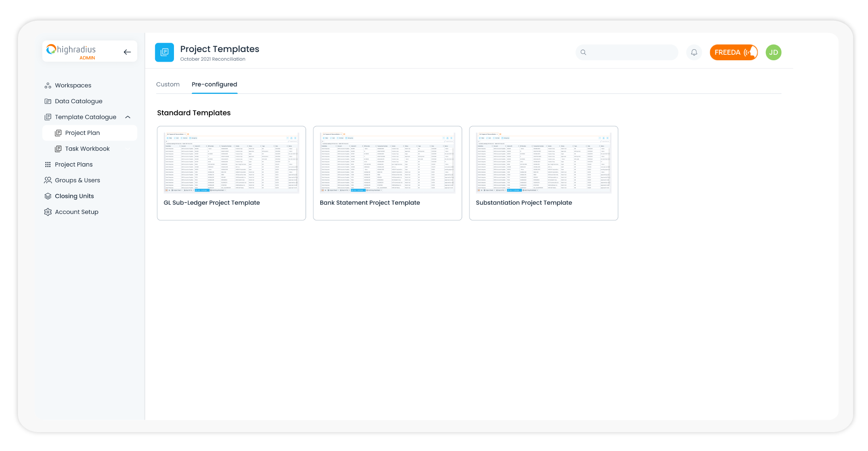868x451 pixels.
Task: Select the Pre-configured tab
Action: pyautogui.click(x=214, y=85)
